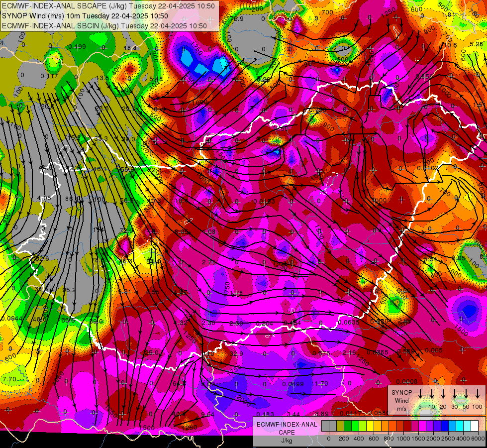Click the 'SYNOP Wind m/s' legend title
Viewport: 487px width, 448px height.
[x=401, y=400]
